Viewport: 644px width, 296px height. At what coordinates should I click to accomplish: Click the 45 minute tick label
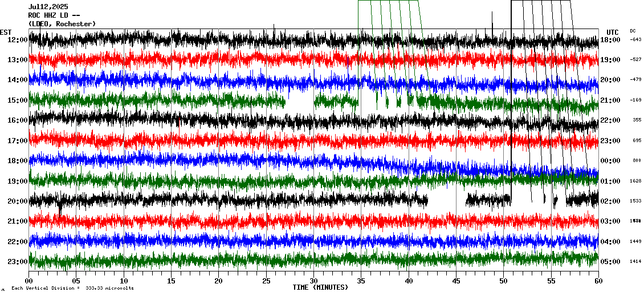(456, 281)
